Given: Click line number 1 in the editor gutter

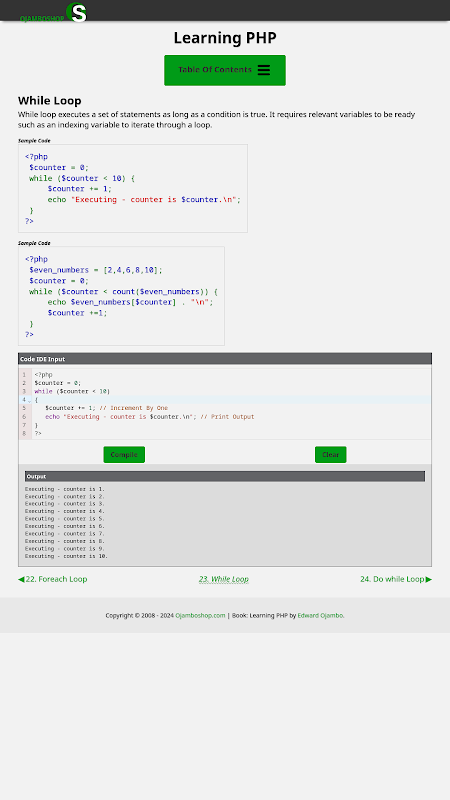Looking at the screenshot, I should [x=24, y=374].
